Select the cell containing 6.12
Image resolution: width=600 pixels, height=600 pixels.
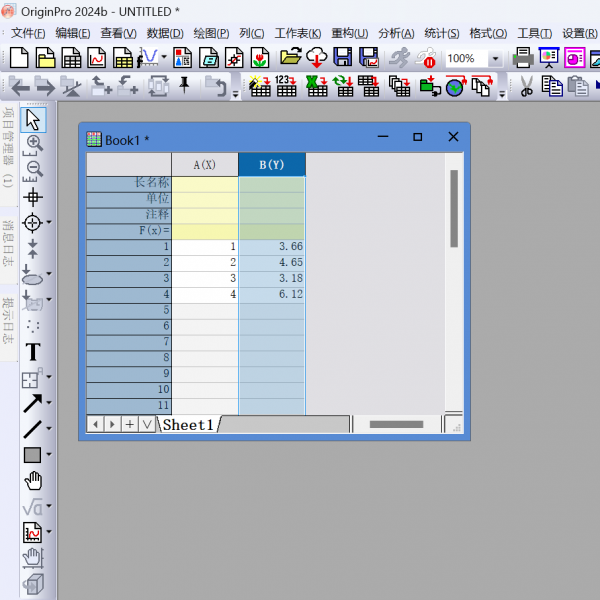click(x=272, y=294)
